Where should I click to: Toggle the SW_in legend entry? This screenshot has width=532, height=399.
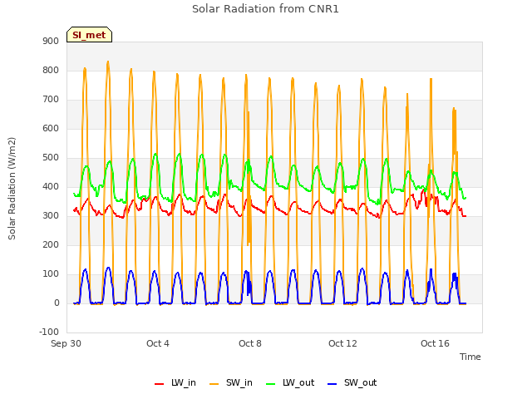[x=231, y=382]
